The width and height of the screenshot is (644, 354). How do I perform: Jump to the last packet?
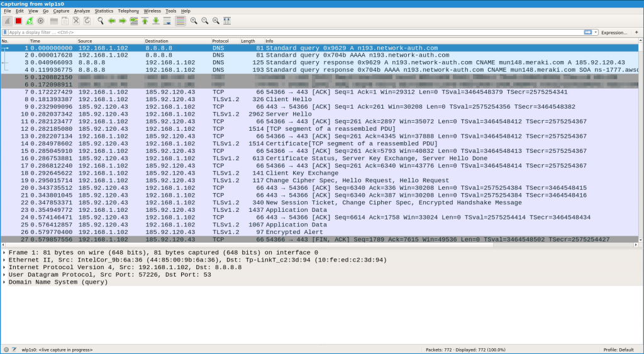[156, 21]
